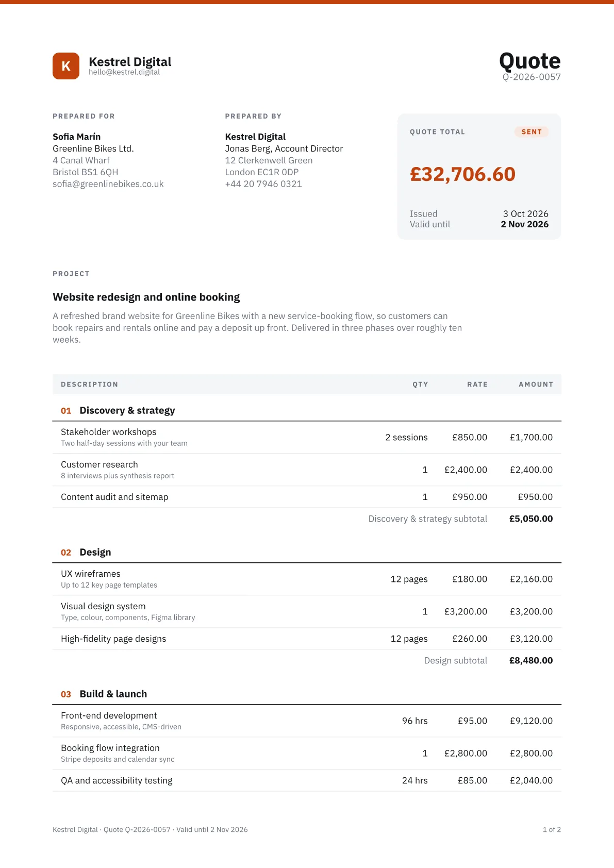Viewport: 614px width, 868px height.
Task: Click the Valid until 2 Nov 2026 date
Action: [x=525, y=224]
